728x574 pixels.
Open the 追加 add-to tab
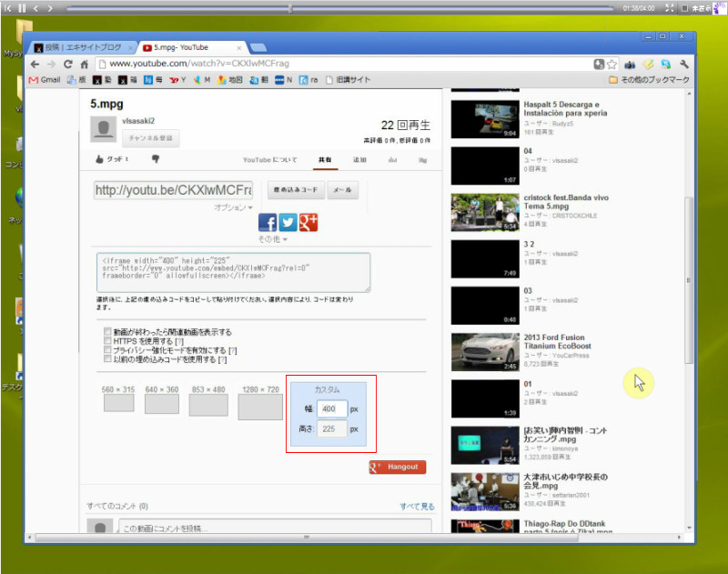pyautogui.click(x=359, y=159)
